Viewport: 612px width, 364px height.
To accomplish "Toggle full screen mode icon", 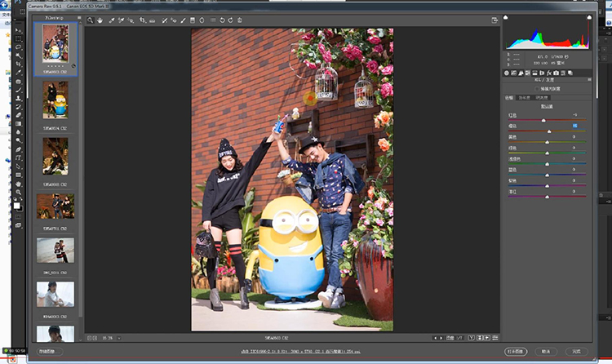I will tap(494, 20).
